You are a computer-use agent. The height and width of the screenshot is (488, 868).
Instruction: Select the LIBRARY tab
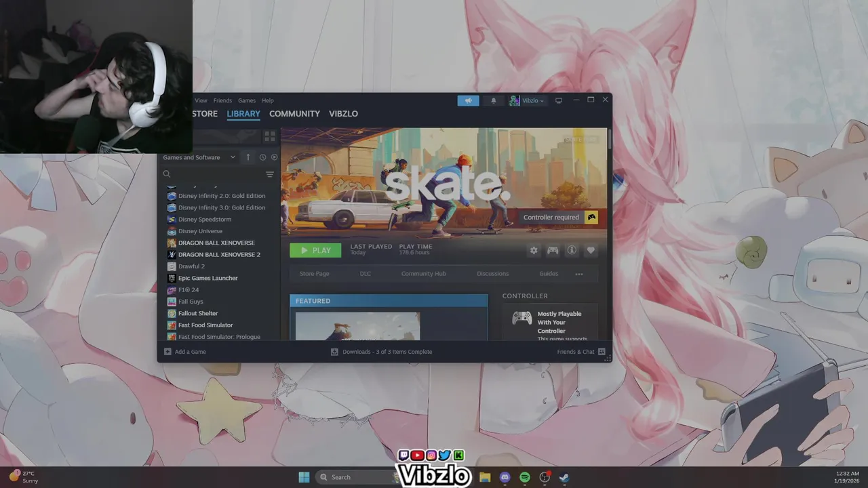point(243,114)
